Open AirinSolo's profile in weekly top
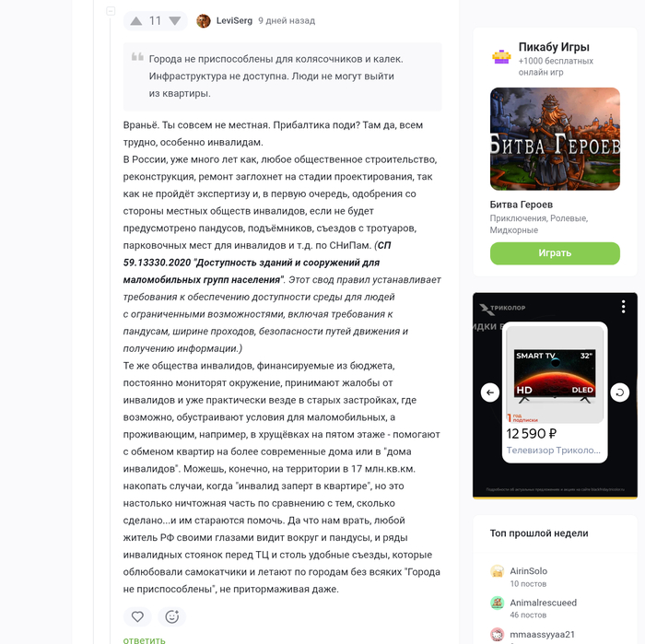 pos(529,571)
